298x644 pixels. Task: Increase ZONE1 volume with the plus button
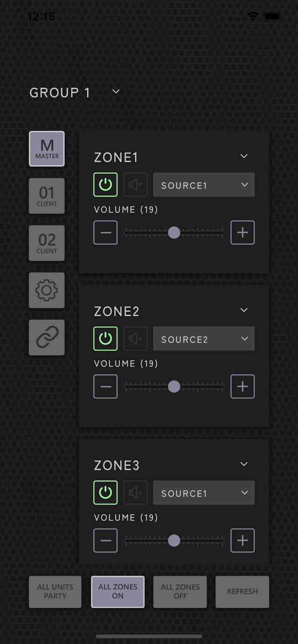click(243, 232)
